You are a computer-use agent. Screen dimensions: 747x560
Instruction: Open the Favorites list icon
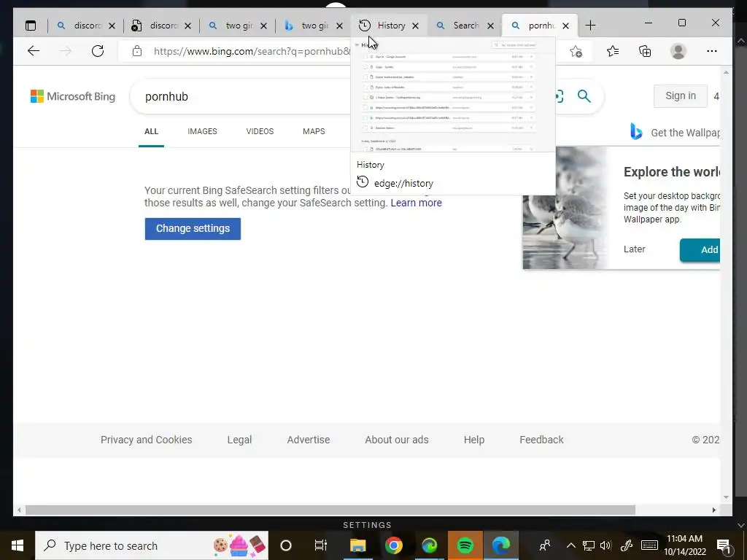point(613,51)
